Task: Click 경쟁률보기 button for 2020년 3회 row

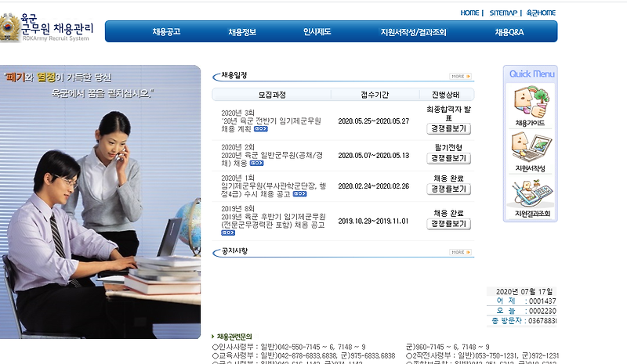Action: coord(448,128)
